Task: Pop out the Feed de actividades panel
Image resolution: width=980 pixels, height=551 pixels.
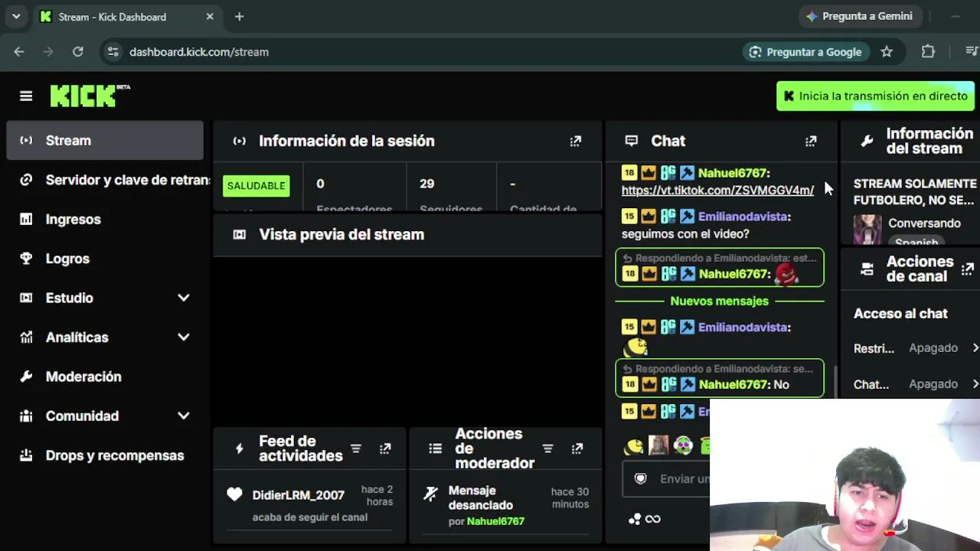Action: pyautogui.click(x=385, y=448)
